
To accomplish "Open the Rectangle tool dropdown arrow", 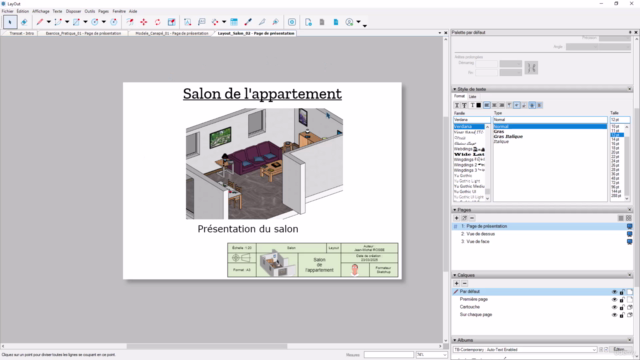I will pyautogui.click(x=85, y=22).
